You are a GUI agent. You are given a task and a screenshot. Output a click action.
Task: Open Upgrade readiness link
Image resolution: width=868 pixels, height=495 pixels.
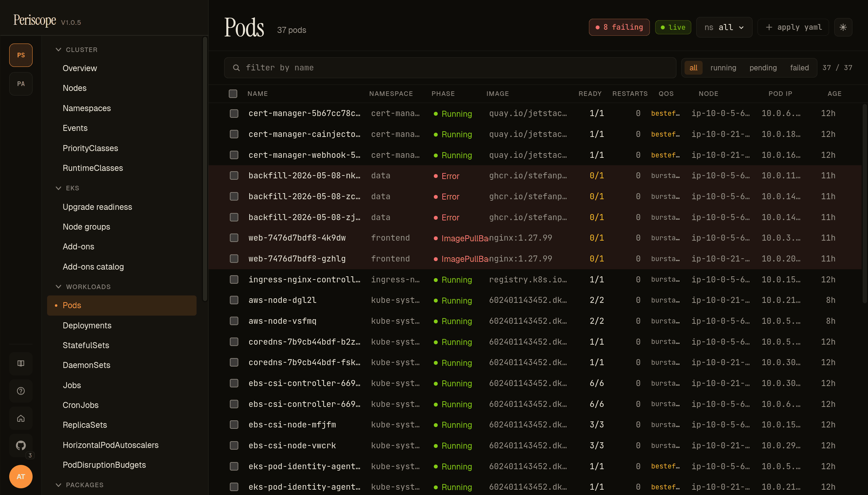[97, 207]
